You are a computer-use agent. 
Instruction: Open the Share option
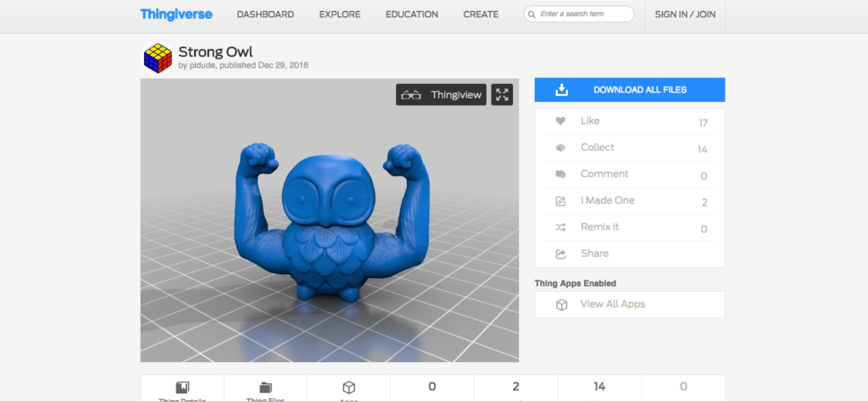coord(630,254)
